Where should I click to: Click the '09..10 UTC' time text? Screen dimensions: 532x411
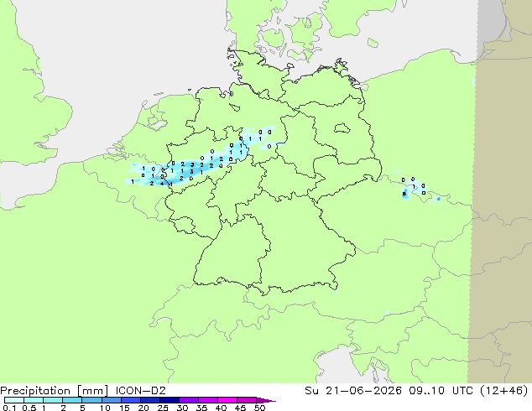click(441, 391)
